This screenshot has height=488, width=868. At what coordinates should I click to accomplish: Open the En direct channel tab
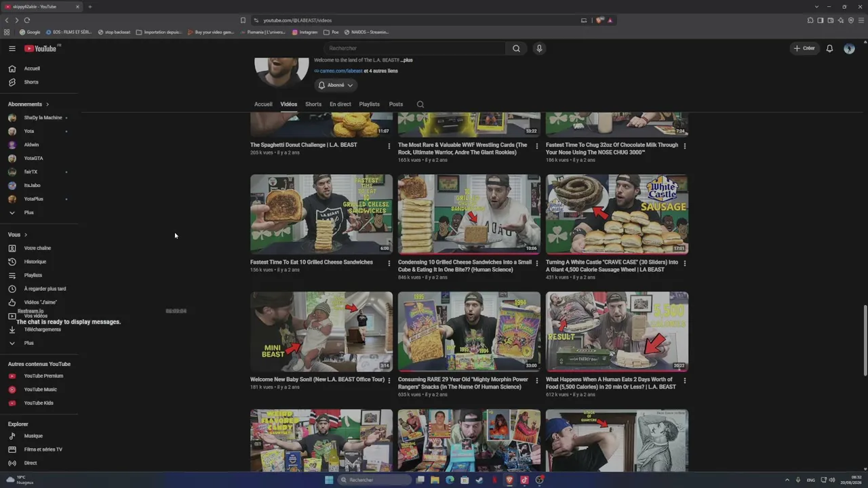[340, 104]
